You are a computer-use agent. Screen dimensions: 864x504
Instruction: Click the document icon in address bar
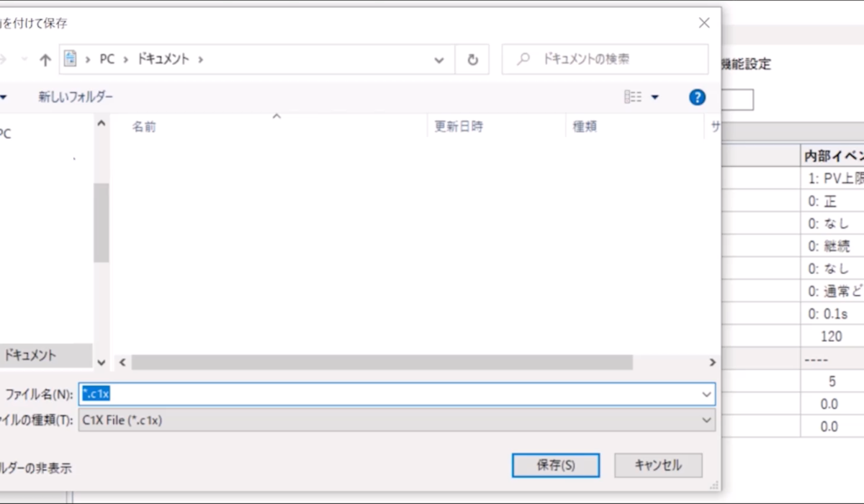(x=71, y=59)
